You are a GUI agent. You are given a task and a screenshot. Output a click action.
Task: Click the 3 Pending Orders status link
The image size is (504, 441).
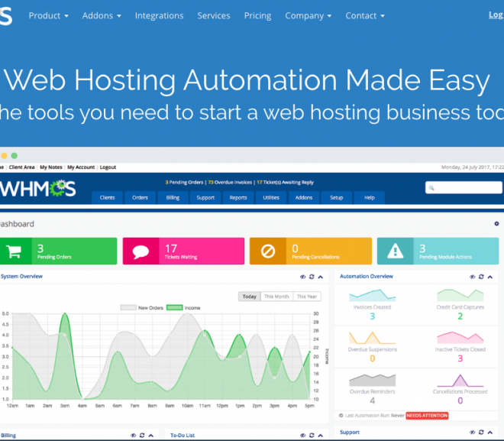pyautogui.click(x=184, y=183)
